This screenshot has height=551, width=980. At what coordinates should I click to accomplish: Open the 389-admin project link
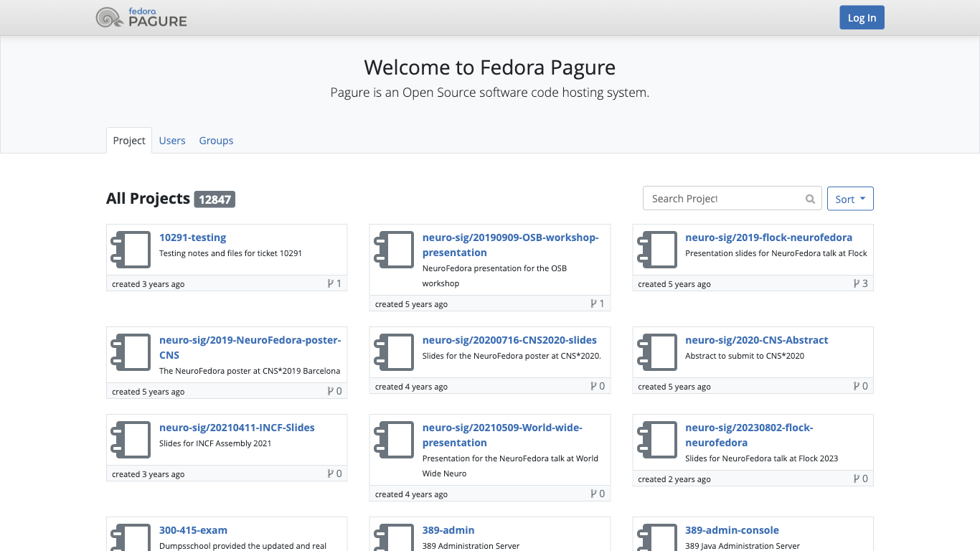tap(448, 530)
